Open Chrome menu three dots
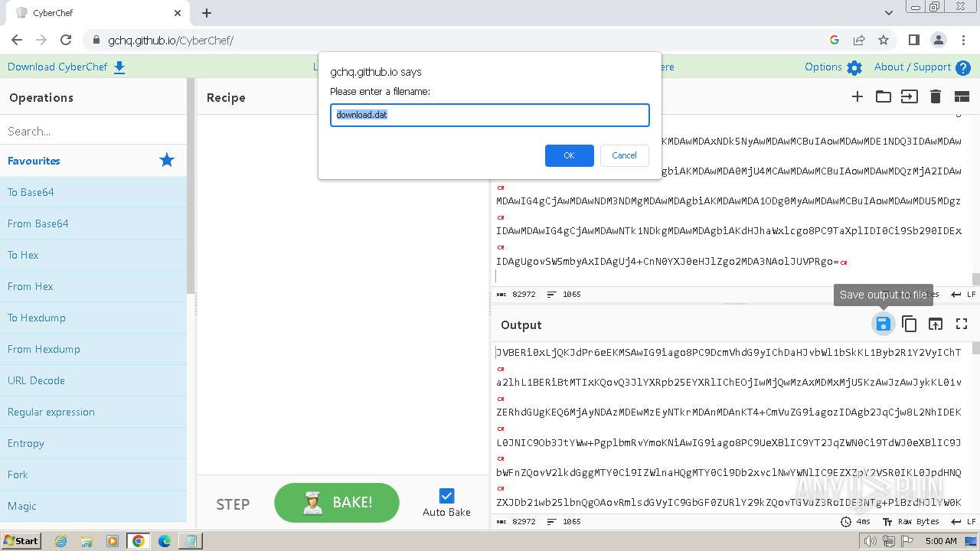980x551 pixels. (962, 40)
